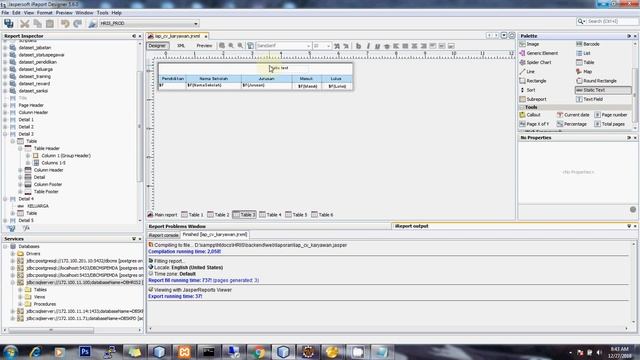The image size is (640, 360).
Task: Click the Cut scissors icon
Action: [24, 24]
